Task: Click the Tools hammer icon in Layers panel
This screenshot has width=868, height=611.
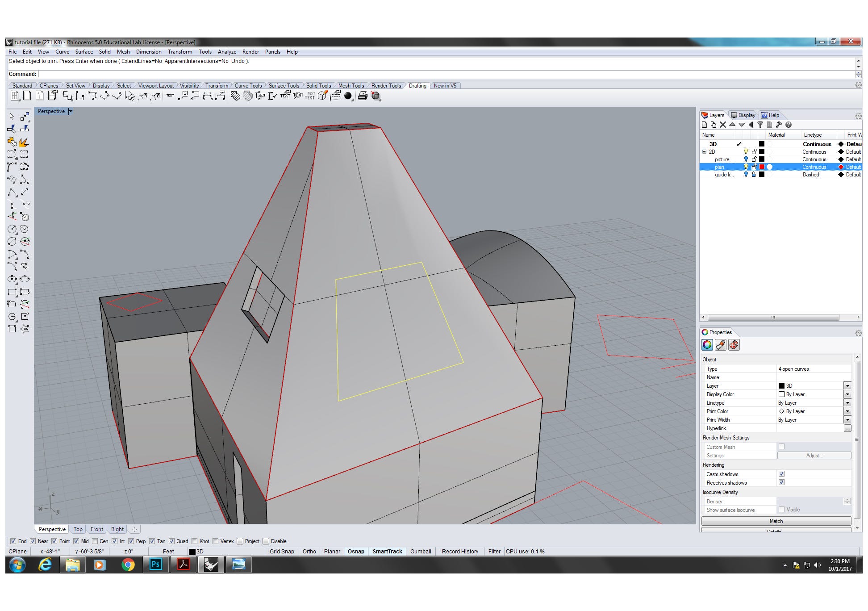Action: click(779, 125)
